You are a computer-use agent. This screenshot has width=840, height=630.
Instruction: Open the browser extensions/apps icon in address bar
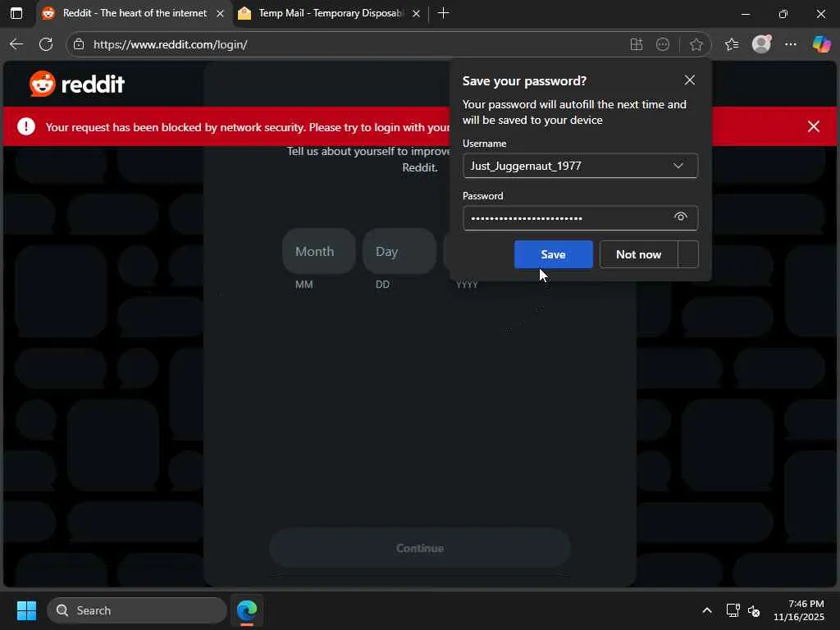click(636, 44)
